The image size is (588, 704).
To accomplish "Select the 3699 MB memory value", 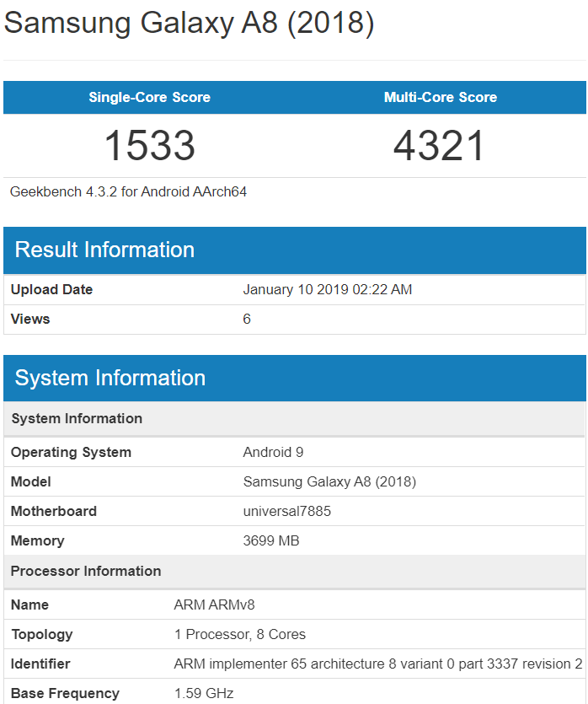I will coord(271,541).
